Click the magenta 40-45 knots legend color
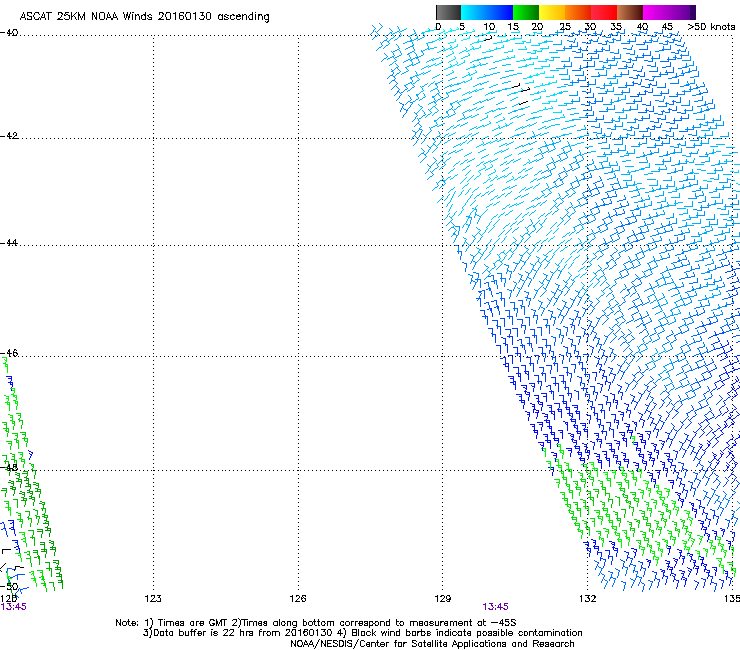This screenshot has width=740, height=650. coord(656,12)
